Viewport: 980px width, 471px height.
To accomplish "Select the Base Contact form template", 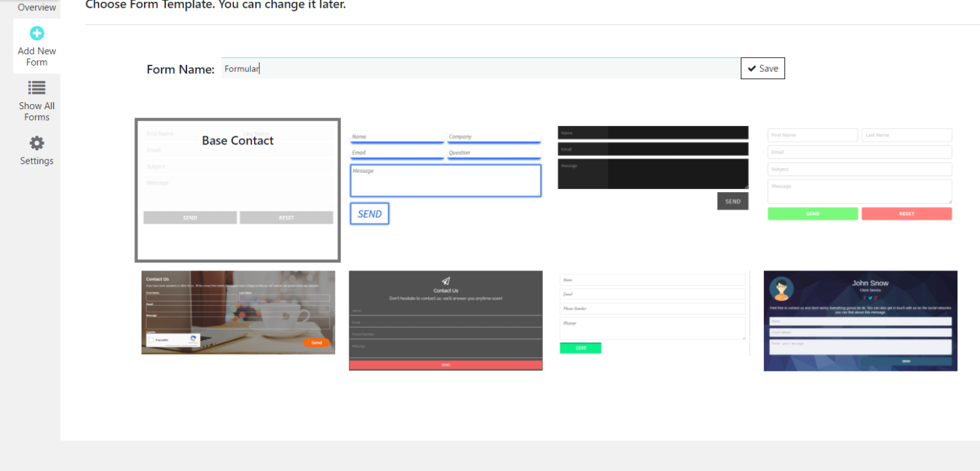I will point(237,190).
